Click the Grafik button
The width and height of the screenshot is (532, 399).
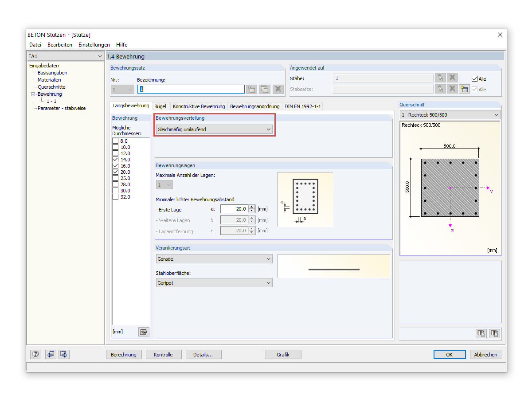click(283, 355)
